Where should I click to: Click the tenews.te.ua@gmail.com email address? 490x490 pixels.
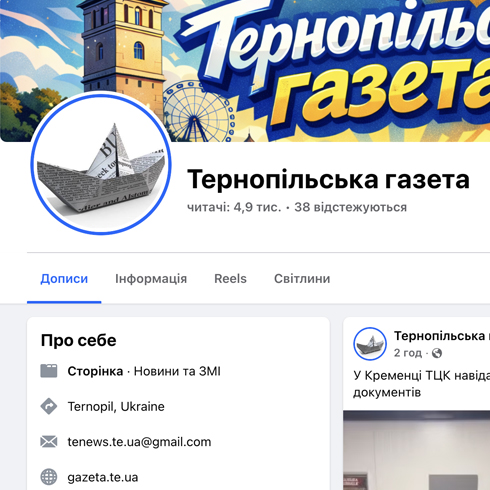click(139, 442)
